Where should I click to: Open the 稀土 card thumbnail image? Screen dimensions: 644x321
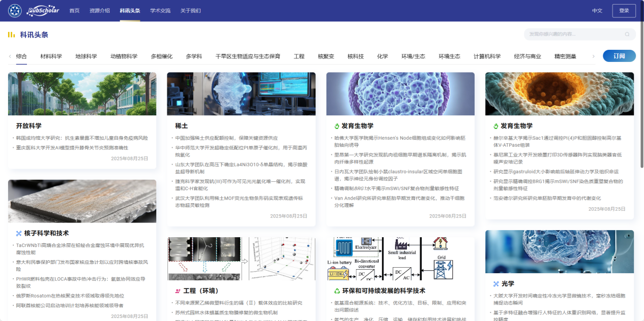click(241, 93)
